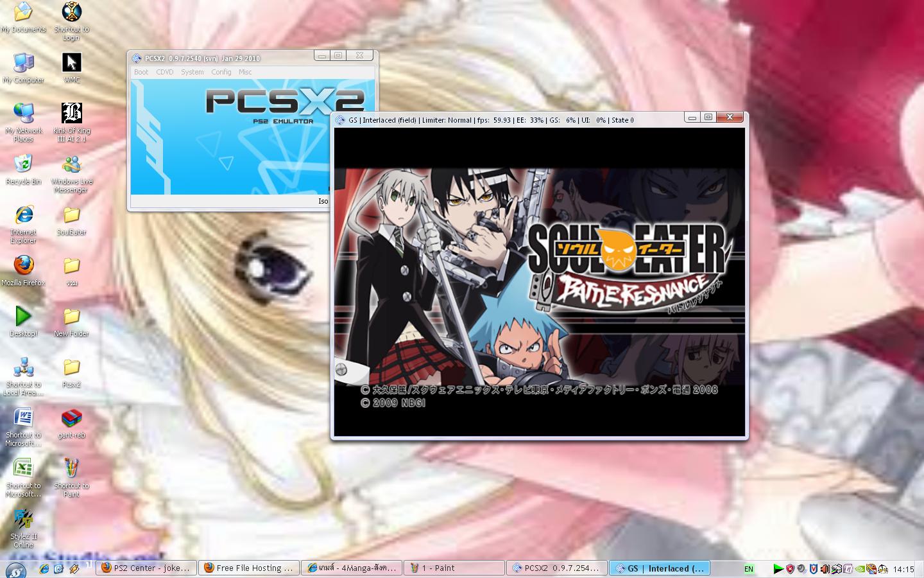Click the EN language indicator in the tray

tap(749, 569)
